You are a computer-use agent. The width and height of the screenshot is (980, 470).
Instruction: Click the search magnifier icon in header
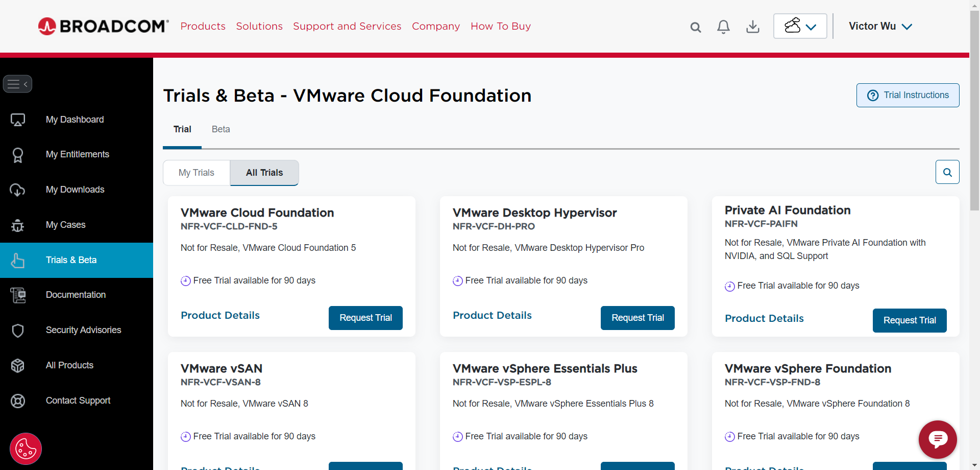tap(695, 27)
